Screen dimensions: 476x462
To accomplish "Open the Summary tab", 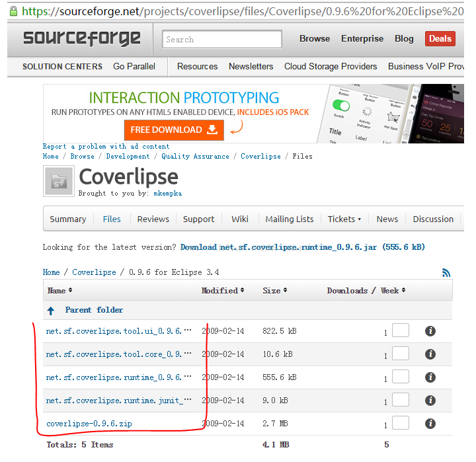I will (x=68, y=219).
